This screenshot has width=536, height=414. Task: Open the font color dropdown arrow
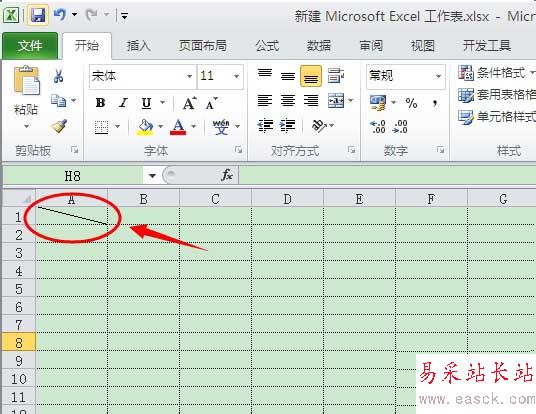click(x=193, y=127)
